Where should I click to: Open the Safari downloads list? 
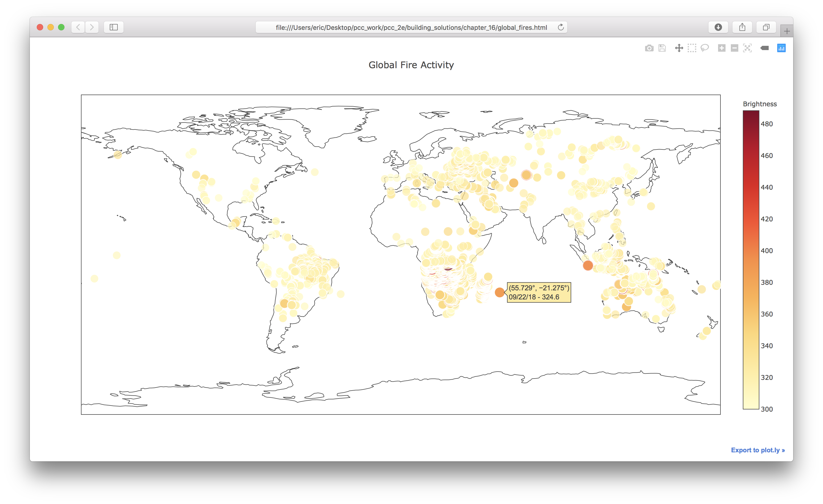(x=718, y=27)
